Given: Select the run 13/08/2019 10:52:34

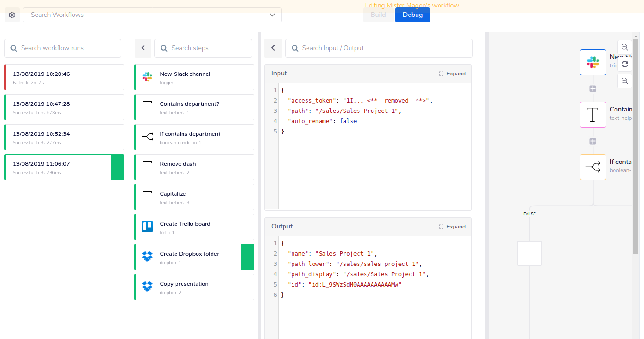Looking at the screenshot, I should [64, 137].
